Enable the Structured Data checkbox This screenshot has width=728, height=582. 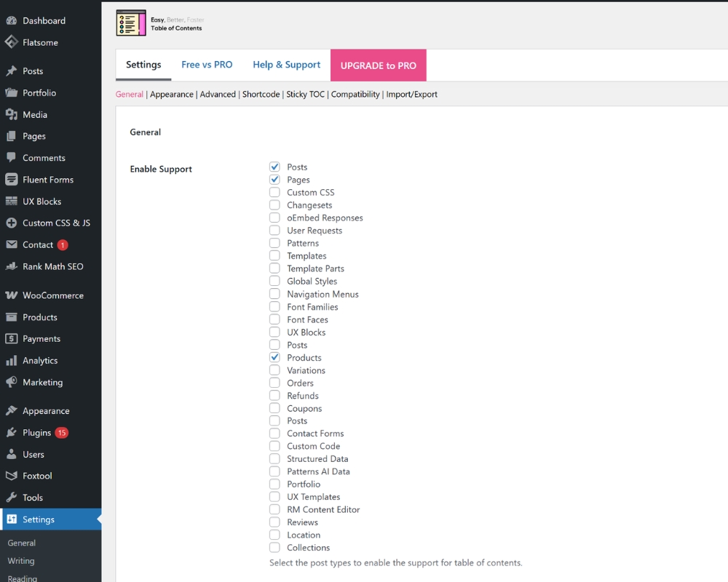pyautogui.click(x=275, y=458)
